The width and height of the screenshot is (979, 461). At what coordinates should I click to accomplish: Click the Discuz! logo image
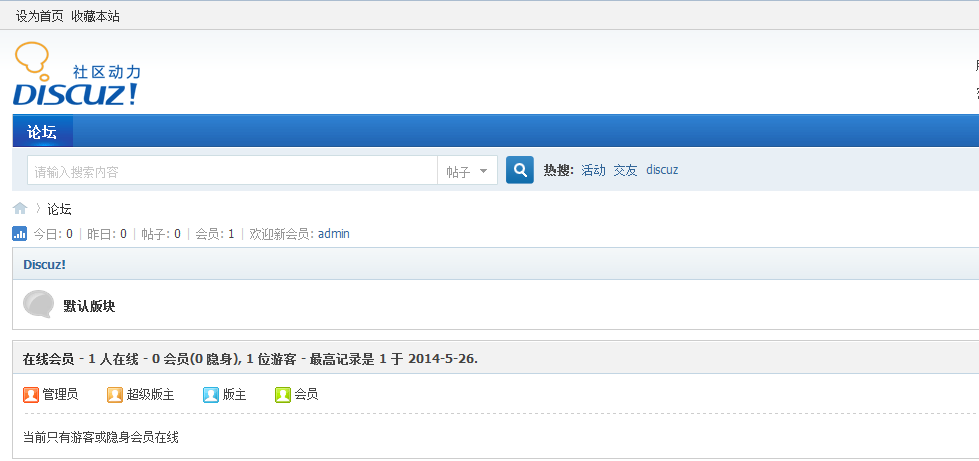(x=76, y=75)
